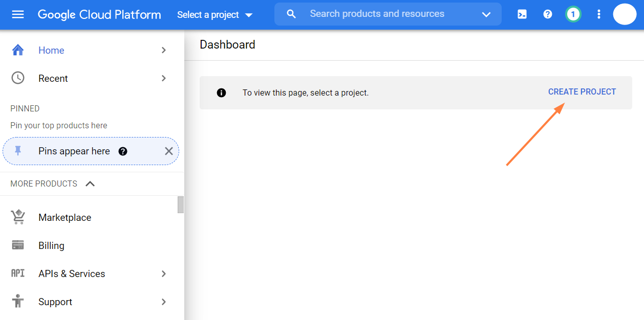Image resolution: width=644 pixels, height=320 pixels.
Task: Open the Cloud Shell terminal
Action: coord(522,14)
